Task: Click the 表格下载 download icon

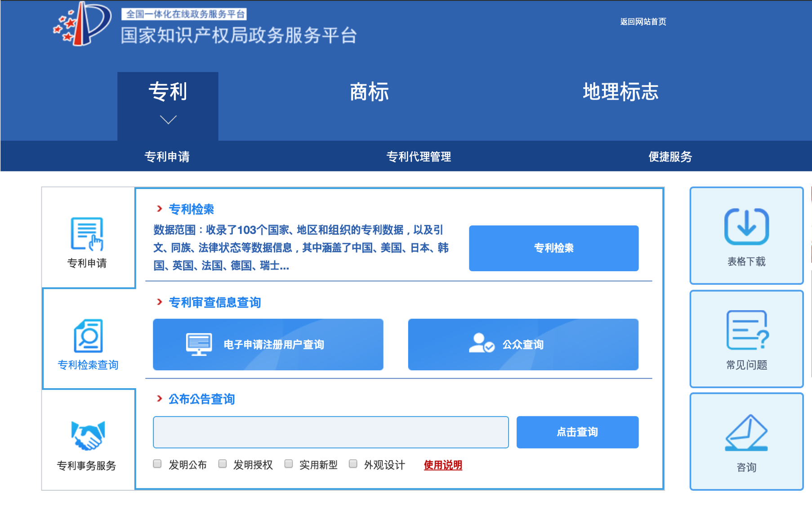Action: [x=746, y=227]
